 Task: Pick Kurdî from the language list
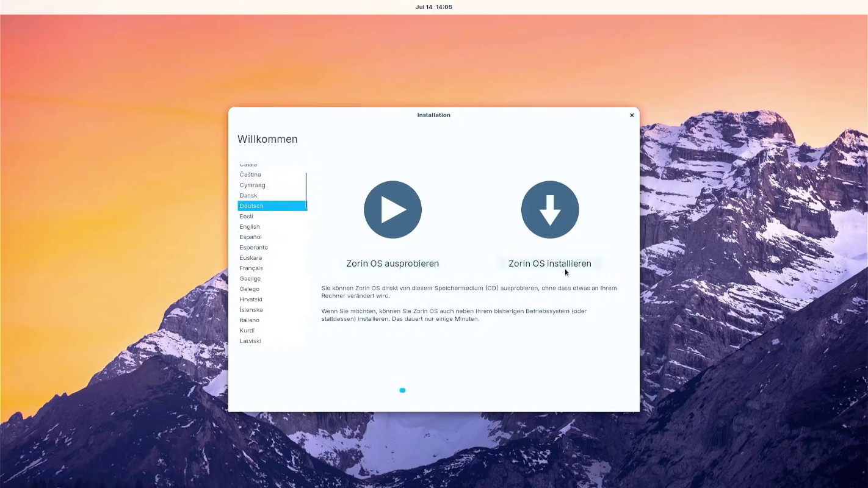[x=272, y=330]
